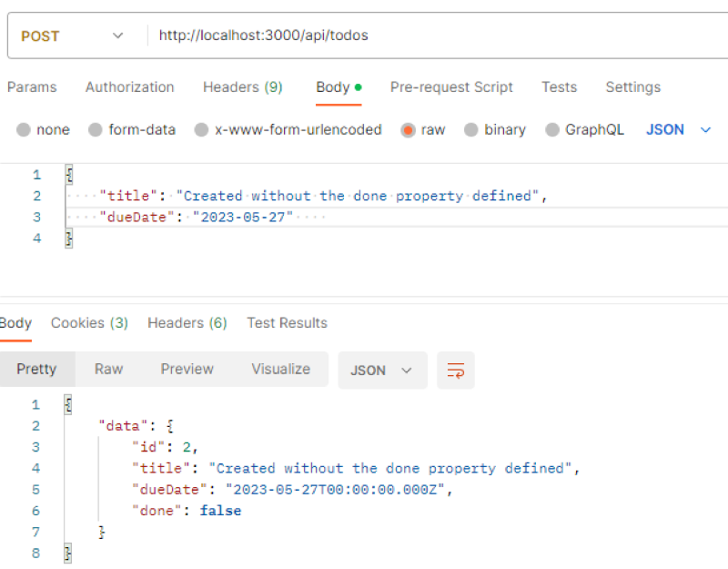Open the request Settings tab
This screenshot has width=728, height=569.
(632, 87)
